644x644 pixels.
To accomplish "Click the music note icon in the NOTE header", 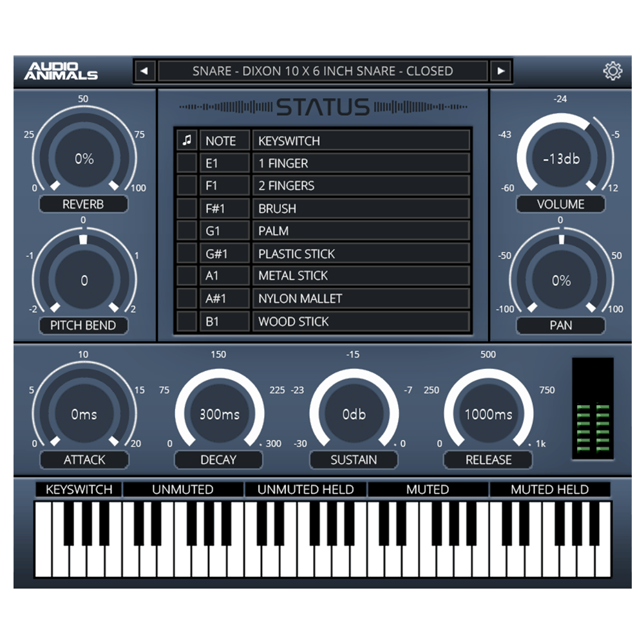I will 187,140.
